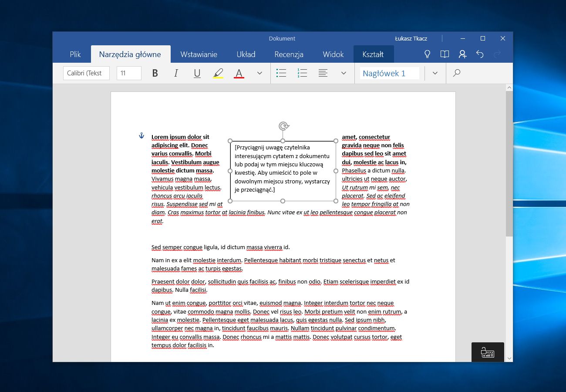Click the scrollbar up arrow

[x=509, y=88]
